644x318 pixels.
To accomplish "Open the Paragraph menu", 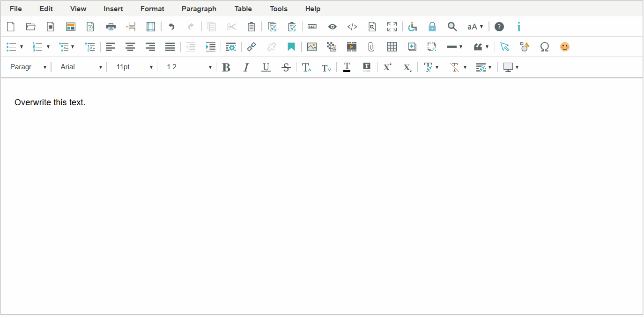I will coord(199,9).
